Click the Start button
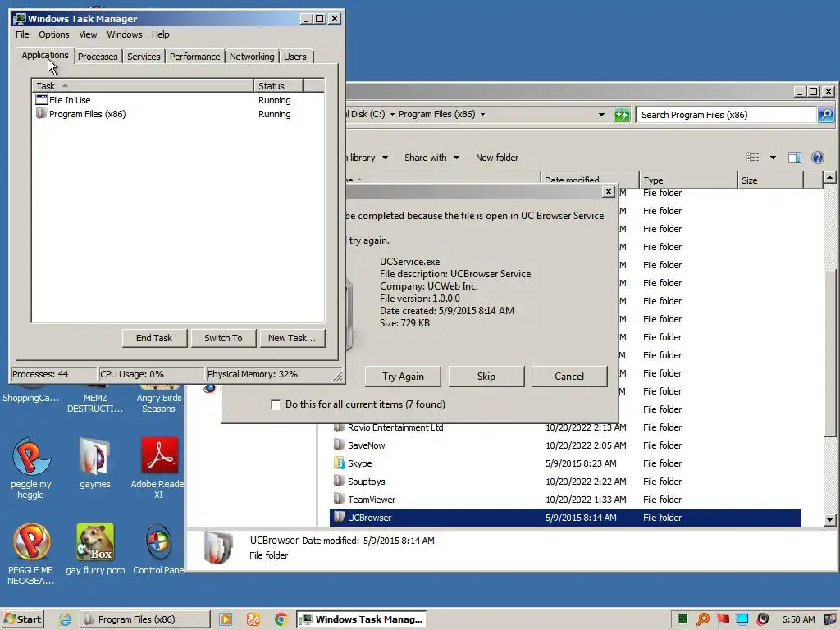840x630 pixels. 22,619
